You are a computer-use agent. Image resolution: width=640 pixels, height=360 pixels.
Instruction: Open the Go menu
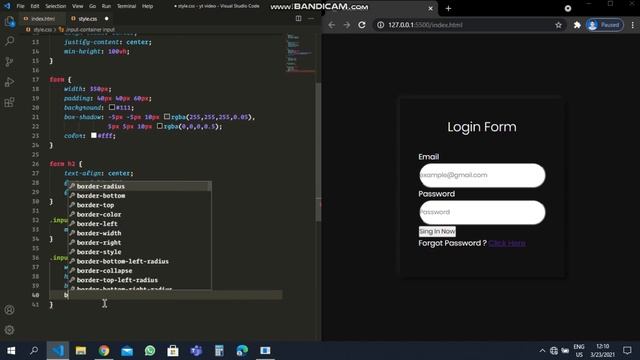(x=93, y=6)
